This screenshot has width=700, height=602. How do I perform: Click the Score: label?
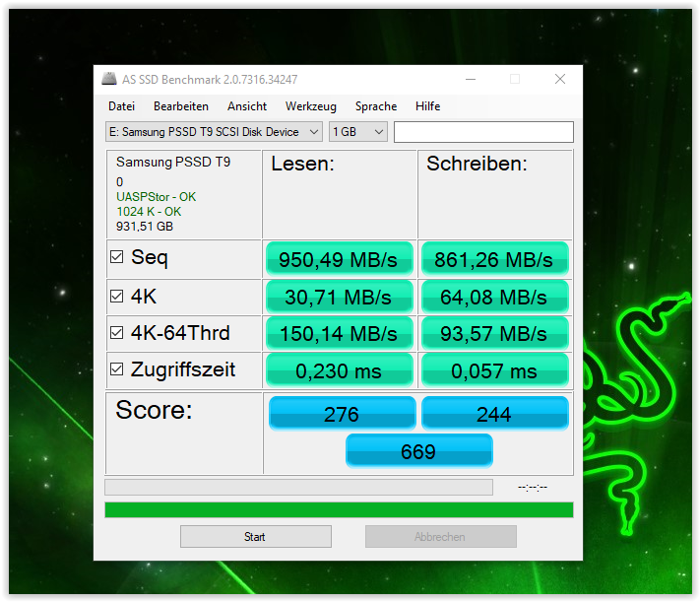pyautogui.click(x=154, y=409)
